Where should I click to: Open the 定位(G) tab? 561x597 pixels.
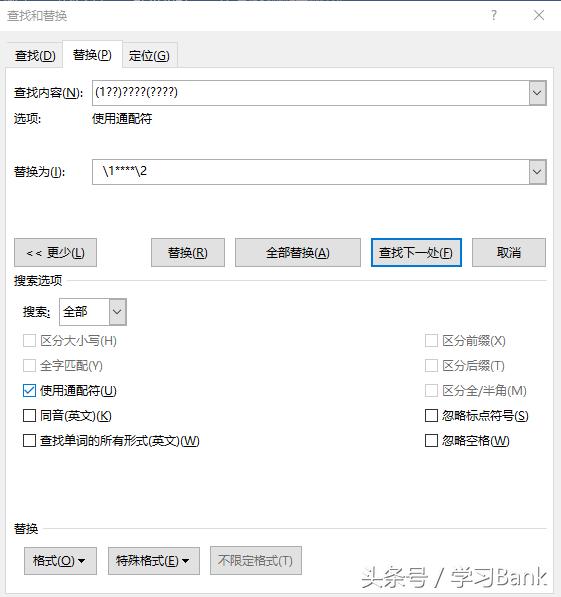[x=149, y=56]
